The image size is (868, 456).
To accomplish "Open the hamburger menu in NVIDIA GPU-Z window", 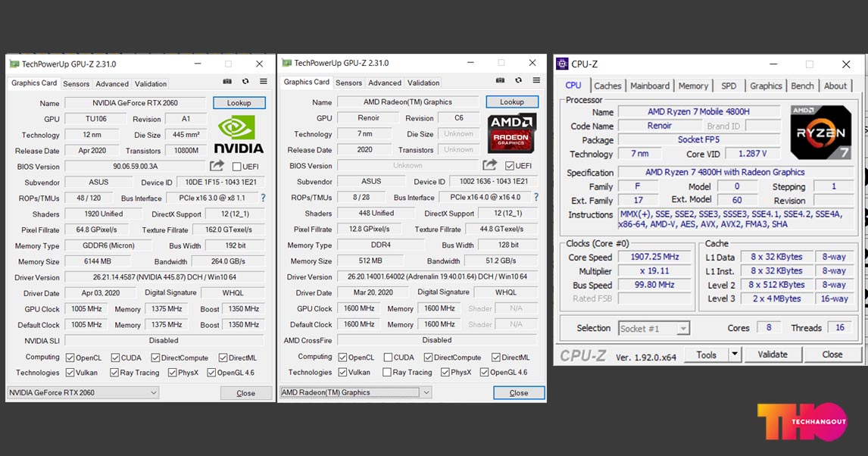I will tap(264, 81).
